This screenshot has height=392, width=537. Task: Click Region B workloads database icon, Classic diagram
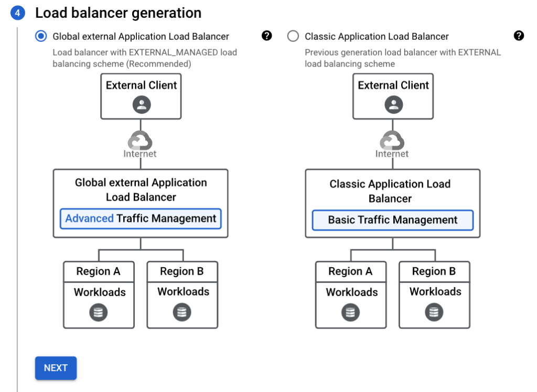(434, 312)
